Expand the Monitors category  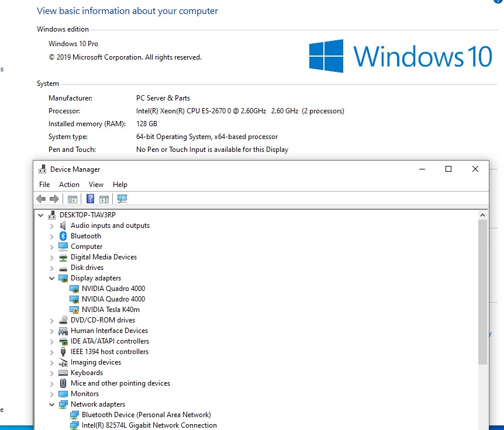[x=52, y=394]
